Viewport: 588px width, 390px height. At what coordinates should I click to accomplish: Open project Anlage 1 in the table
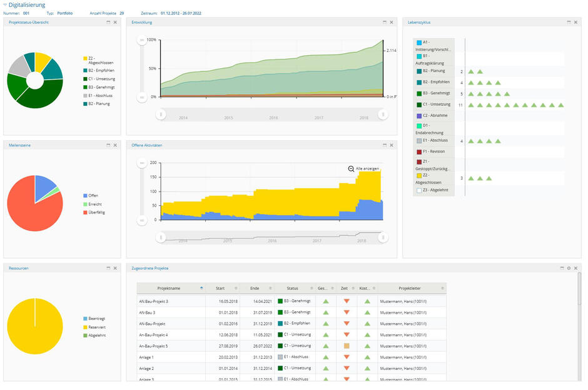(x=146, y=357)
